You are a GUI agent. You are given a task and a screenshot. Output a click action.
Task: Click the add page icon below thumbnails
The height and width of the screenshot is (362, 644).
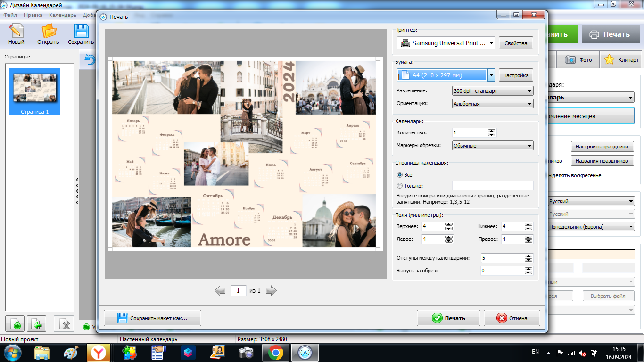[x=15, y=324]
